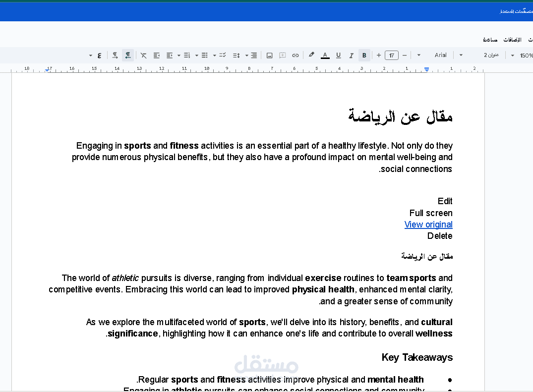The width and height of the screenshot is (533, 392).
Task: Expand the input tools dropdown arrow
Action: [x=90, y=56]
